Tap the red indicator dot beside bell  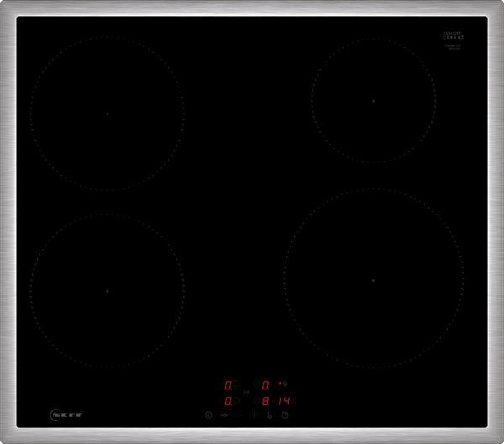pyautogui.click(x=280, y=383)
